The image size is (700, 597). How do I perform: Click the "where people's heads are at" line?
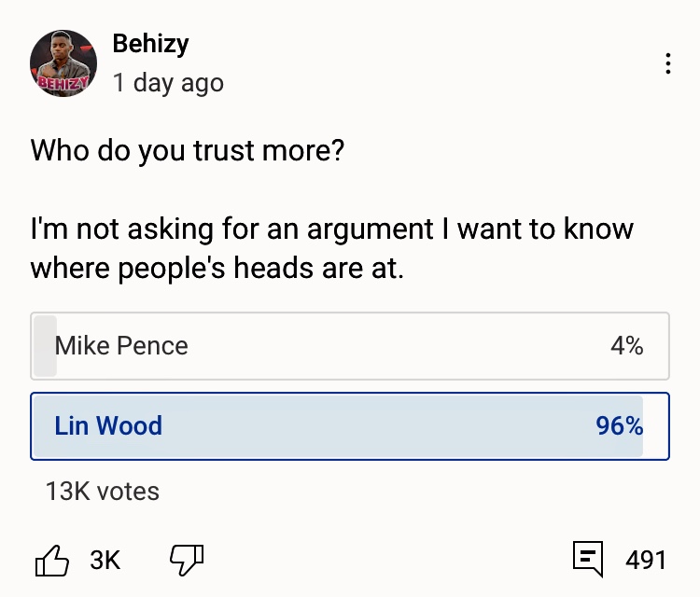point(217,269)
